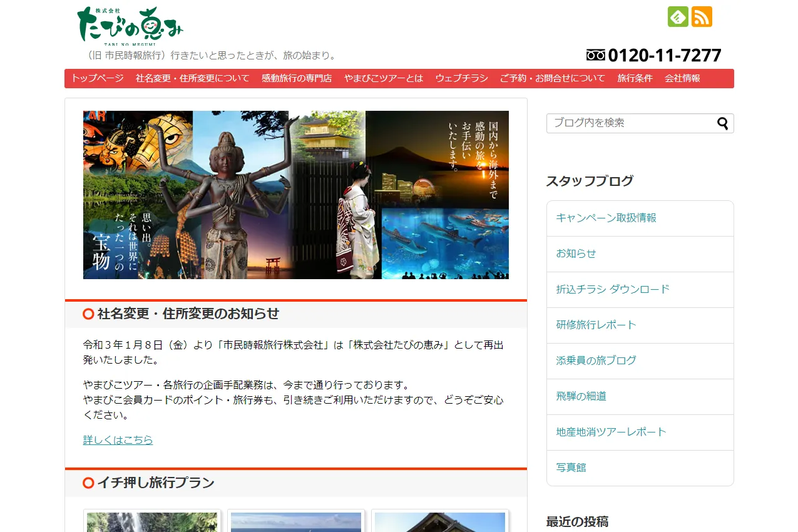Screen dimensions: 798x532
Task: Open 飛騨の細道 category
Action: (x=640, y=397)
